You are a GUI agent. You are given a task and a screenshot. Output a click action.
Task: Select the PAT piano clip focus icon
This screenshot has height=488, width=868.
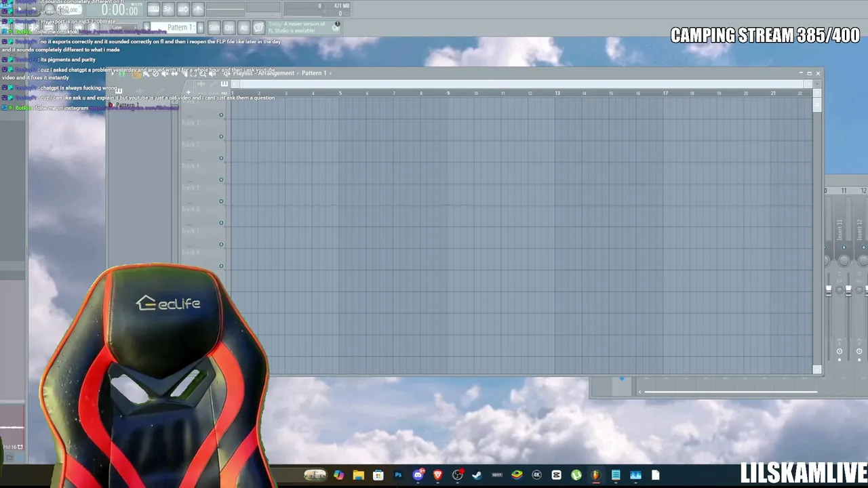pyautogui.click(x=224, y=84)
